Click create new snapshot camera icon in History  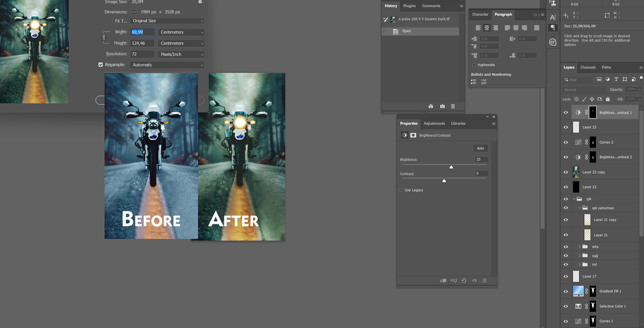point(442,106)
